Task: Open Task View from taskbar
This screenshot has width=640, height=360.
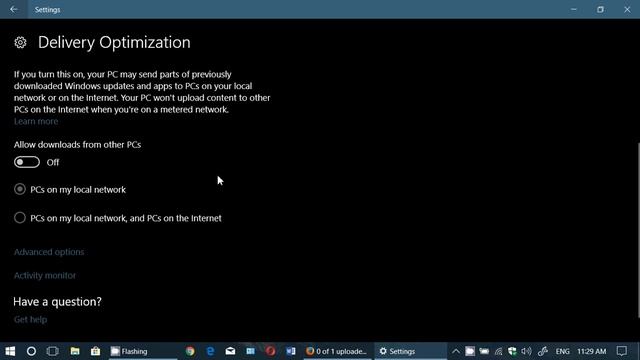Action: pyautogui.click(x=53, y=351)
